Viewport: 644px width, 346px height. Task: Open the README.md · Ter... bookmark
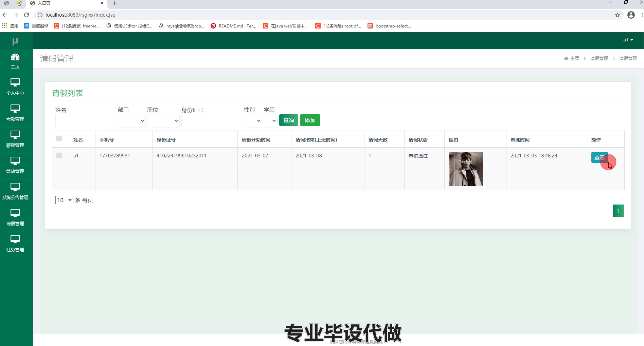[x=233, y=26]
